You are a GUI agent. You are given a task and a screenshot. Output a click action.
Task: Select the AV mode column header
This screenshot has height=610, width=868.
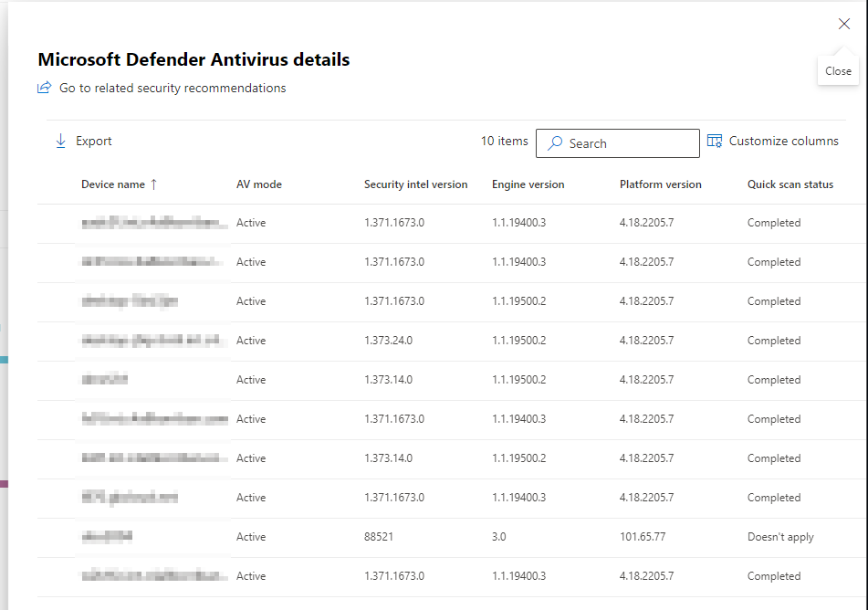259,184
